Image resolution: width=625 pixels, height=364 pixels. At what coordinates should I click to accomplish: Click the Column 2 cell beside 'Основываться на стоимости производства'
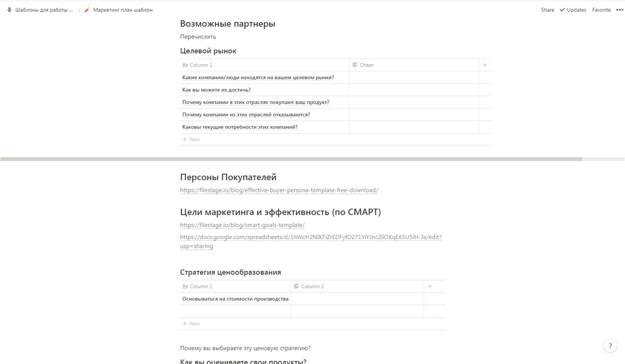coord(357,299)
